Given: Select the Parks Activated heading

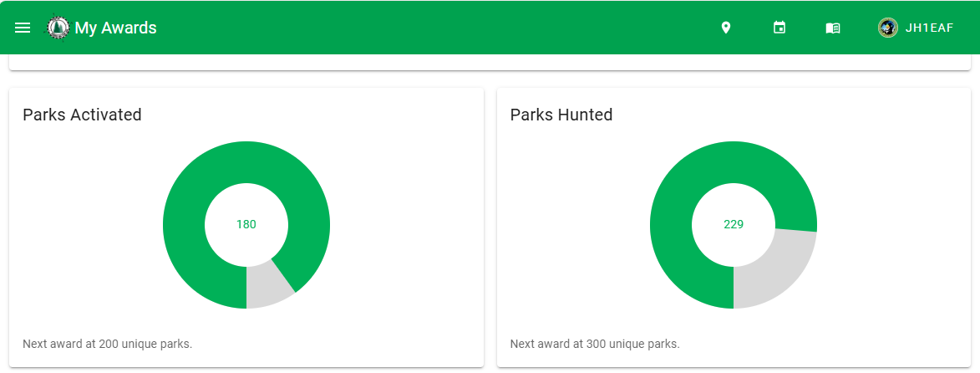Looking at the screenshot, I should [82, 115].
